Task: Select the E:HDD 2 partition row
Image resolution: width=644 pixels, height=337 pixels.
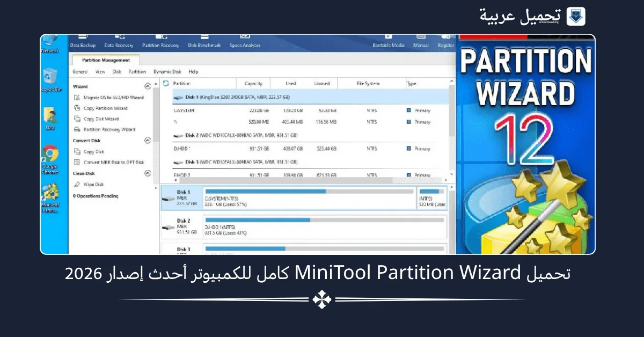Action: 310,175
